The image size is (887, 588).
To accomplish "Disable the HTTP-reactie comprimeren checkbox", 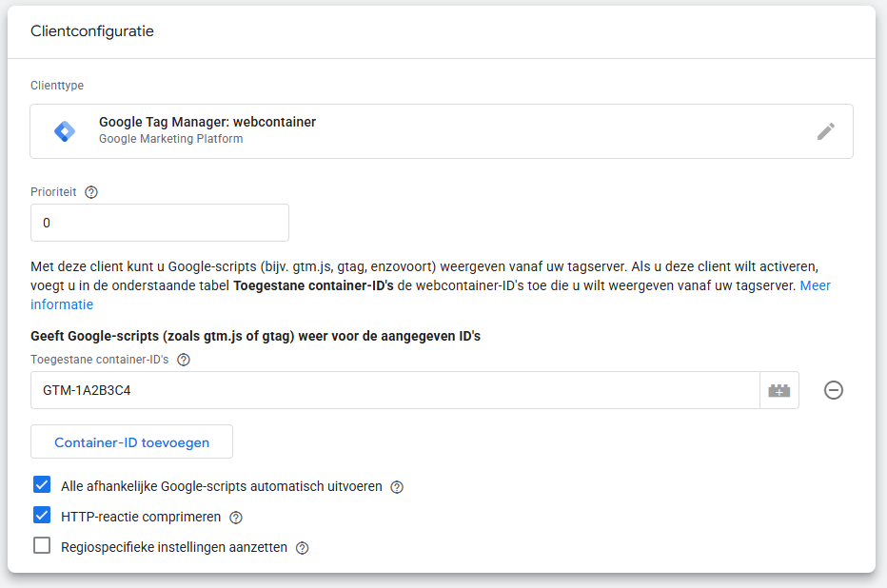I will click(x=42, y=516).
